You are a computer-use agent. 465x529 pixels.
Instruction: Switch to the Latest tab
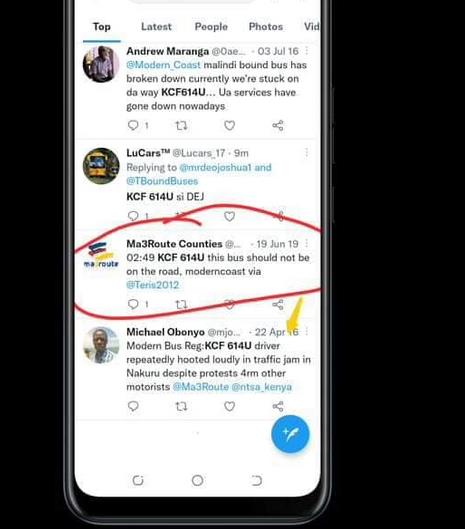(x=156, y=27)
